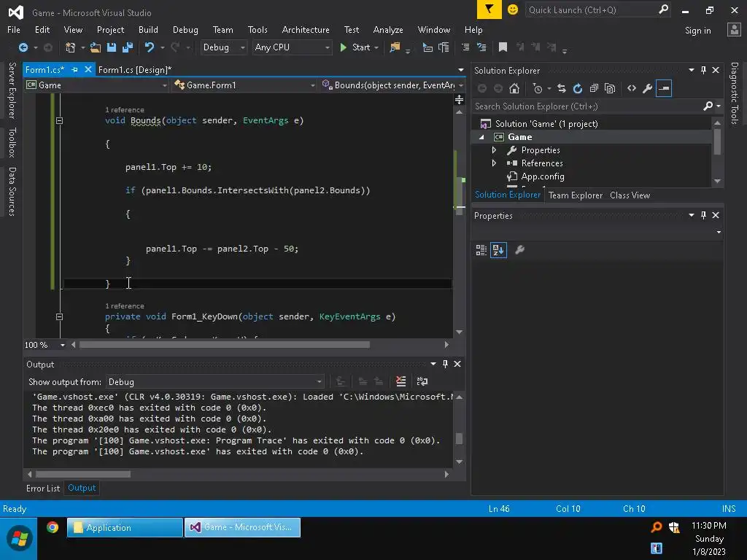This screenshot has width=747, height=560.
Task: Open the Diagnostic Tools side tab
Action: [734, 93]
